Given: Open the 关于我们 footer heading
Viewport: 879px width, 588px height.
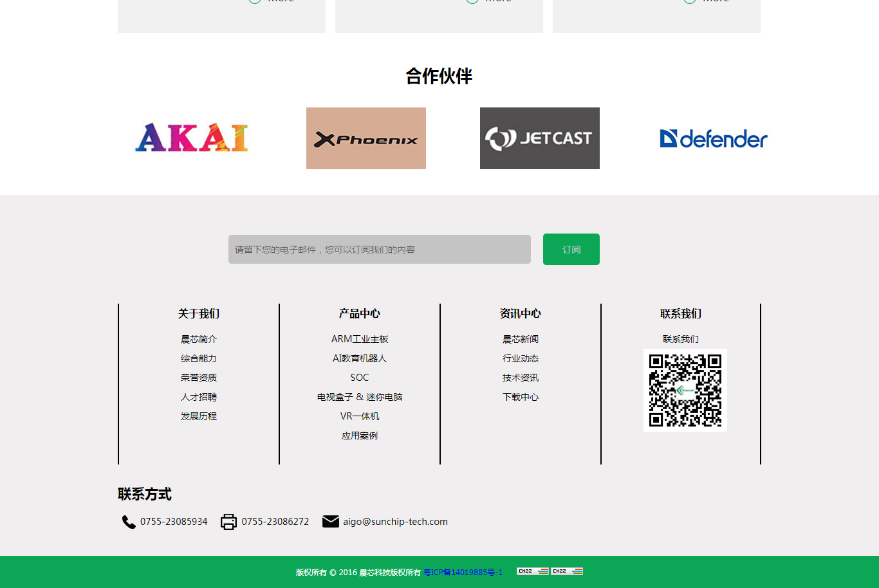Looking at the screenshot, I should coord(199,313).
